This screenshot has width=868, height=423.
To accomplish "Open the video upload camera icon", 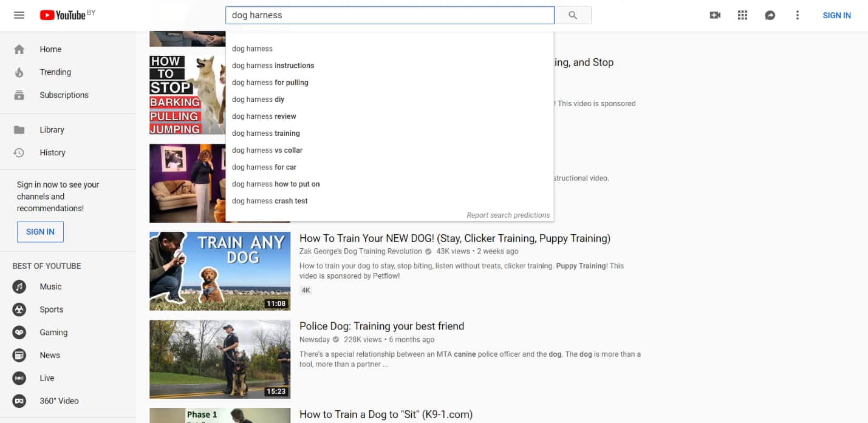I will 715,15.
